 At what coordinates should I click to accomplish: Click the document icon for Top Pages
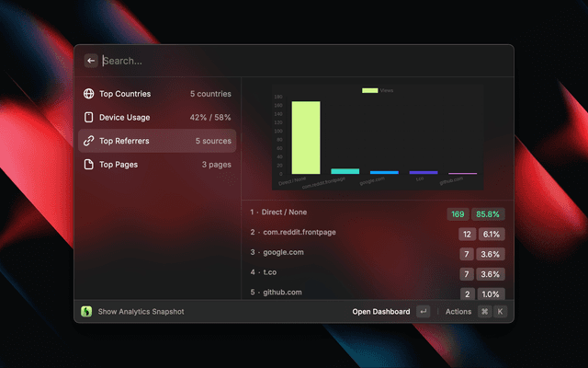89,165
